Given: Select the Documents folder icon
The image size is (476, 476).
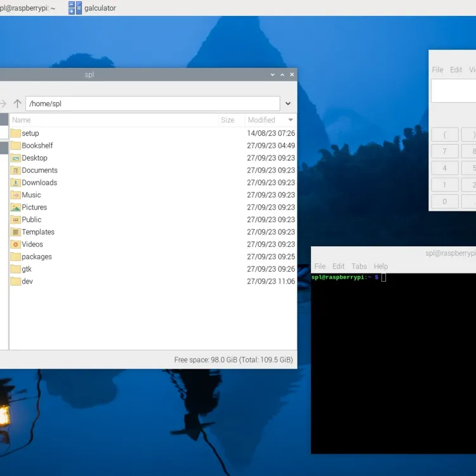Looking at the screenshot, I should coord(15,170).
